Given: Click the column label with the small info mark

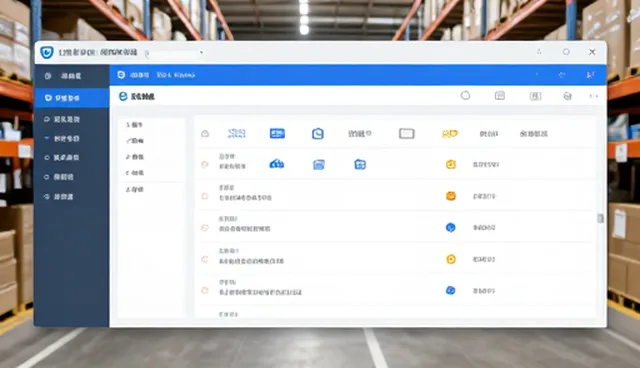Looking at the screenshot, I should point(360,133).
